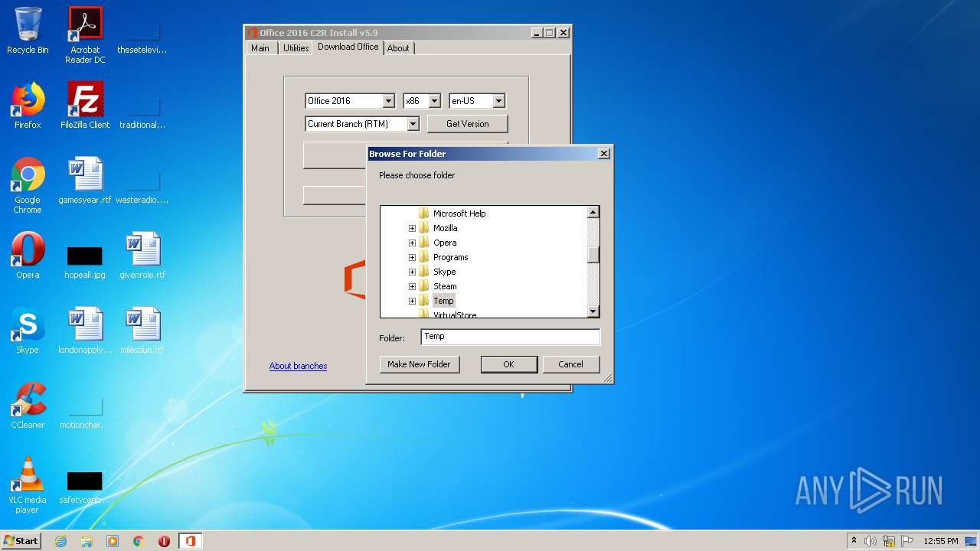Image resolution: width=980 pixels, height=551 pixels.
Task: Switch to the About tab
Action: [x=398, y=48]
